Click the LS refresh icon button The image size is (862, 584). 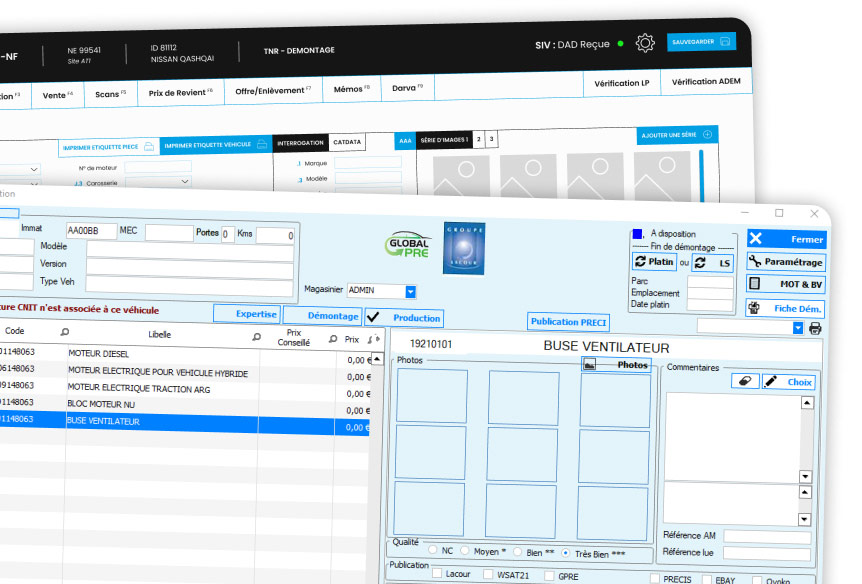[712, 263]
